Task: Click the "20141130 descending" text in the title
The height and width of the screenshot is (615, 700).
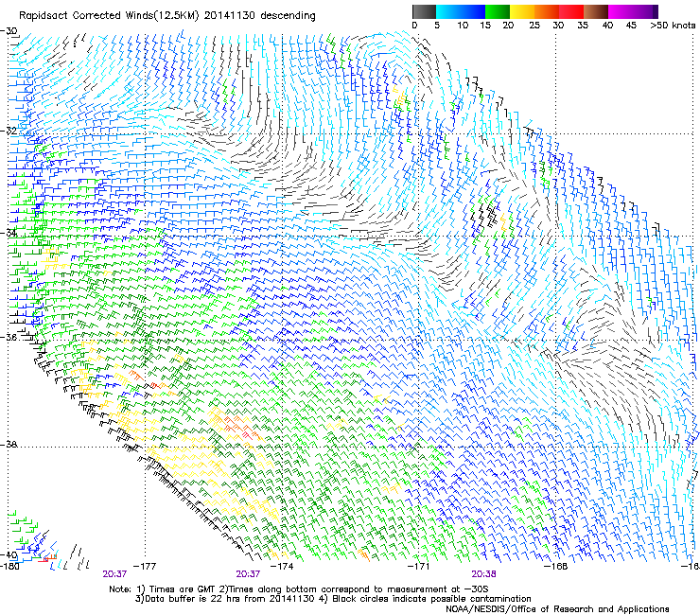Action: click(x=260, y=16)
